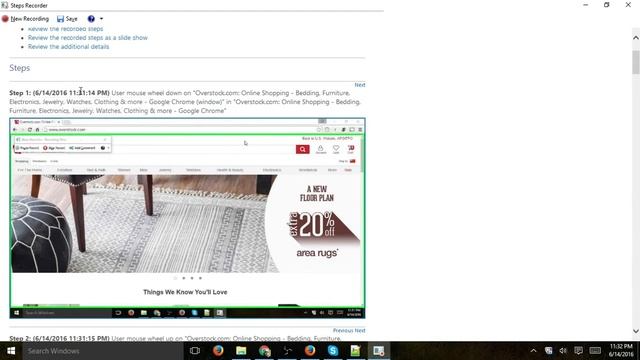640x360 pixels.
Task: Open Skype from the taskbar
Action: pyautogui.click(x=333, y=351)
